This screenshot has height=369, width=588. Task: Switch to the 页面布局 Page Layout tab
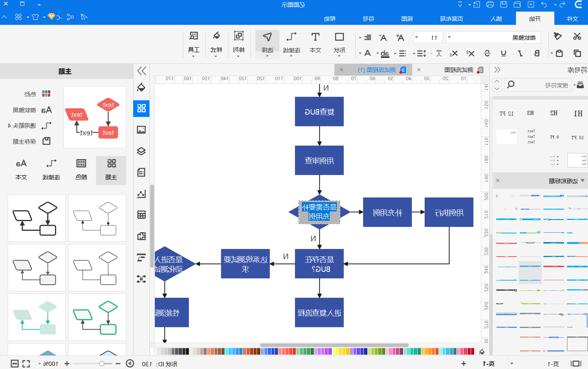pos(452,19)
